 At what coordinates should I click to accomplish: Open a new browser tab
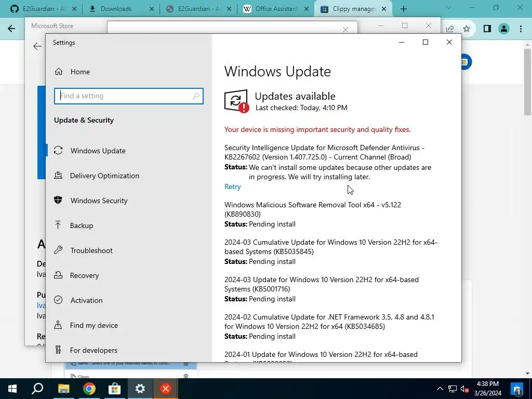[403, 9]
